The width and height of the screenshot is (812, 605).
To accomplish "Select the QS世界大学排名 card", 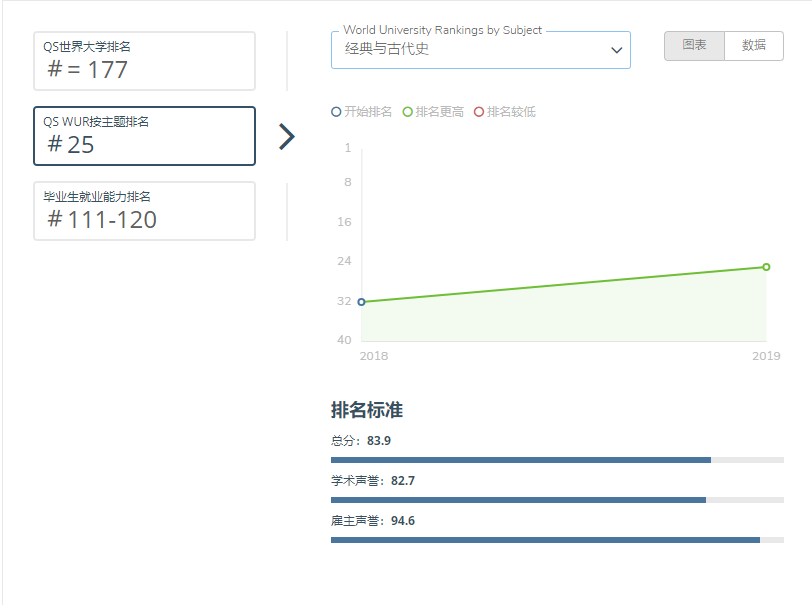I will coord(144,61).
